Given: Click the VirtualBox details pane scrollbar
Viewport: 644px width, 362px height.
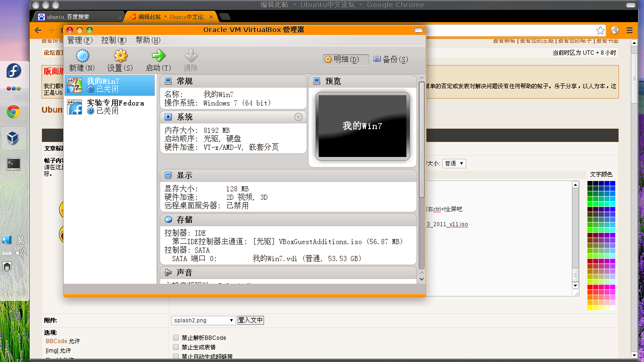Looking at the screenshot, I should pos(421,140).
